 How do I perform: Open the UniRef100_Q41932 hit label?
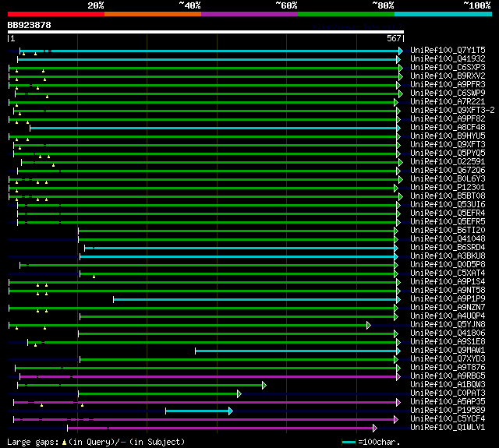pos(448,58)
